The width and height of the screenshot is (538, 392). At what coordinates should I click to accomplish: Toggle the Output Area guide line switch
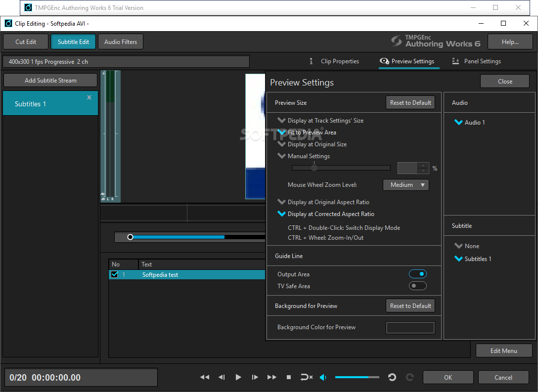[x=417, y=274]
